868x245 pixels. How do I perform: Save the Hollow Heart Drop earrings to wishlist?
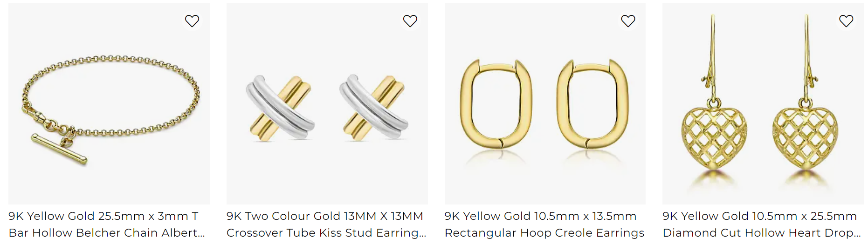(x=846, y=21)
